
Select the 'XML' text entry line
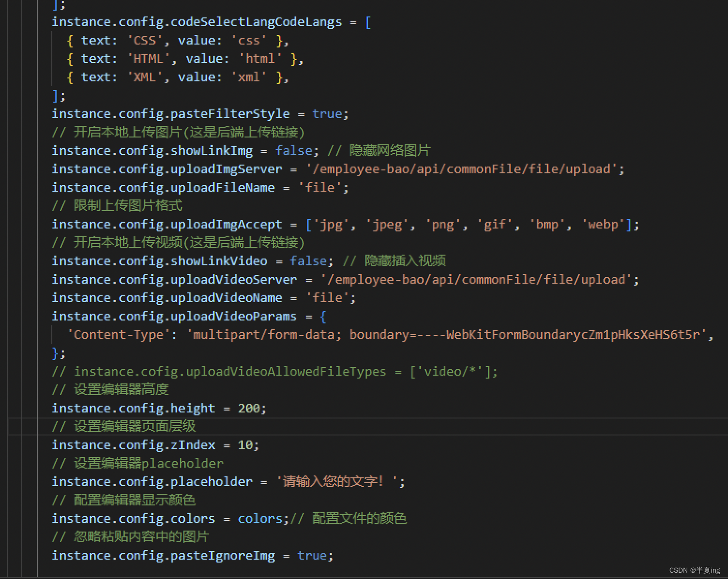178,77
